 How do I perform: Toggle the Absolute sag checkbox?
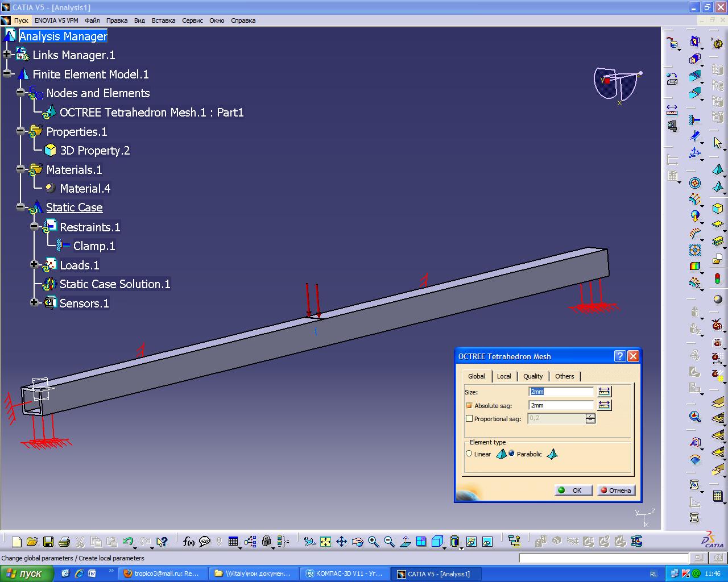pyautogui.click(x=469, y=406)
